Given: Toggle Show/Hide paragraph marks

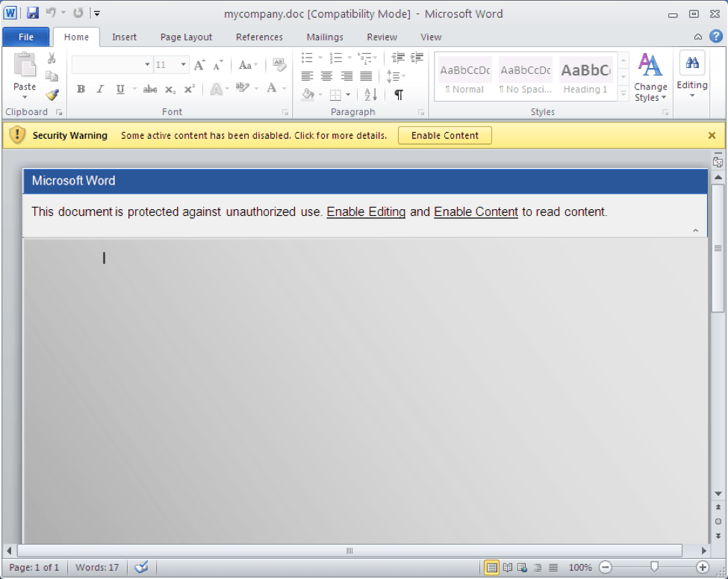Looking at the screenshot, I should click(x=399, y=95).
